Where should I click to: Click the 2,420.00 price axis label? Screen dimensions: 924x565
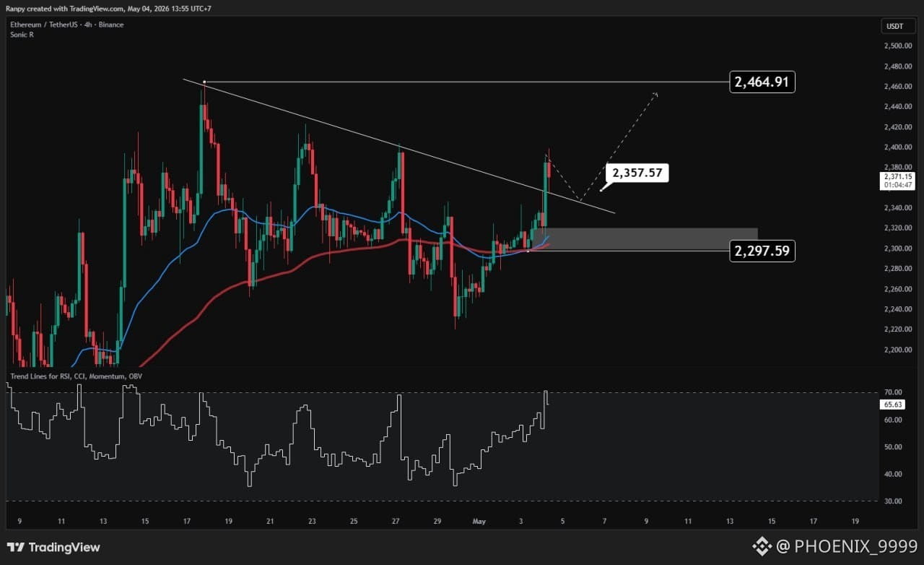pyautogui.click(x=897, y=127)
